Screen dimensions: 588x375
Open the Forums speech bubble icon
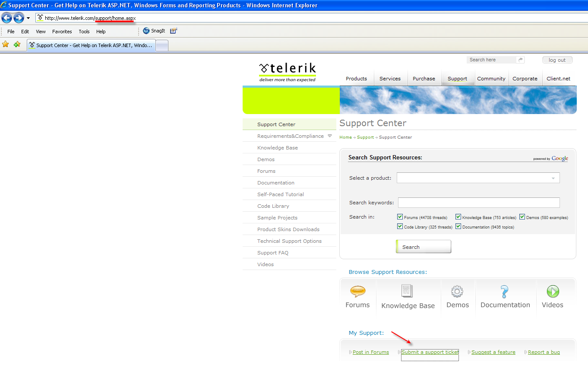point(357,292)
